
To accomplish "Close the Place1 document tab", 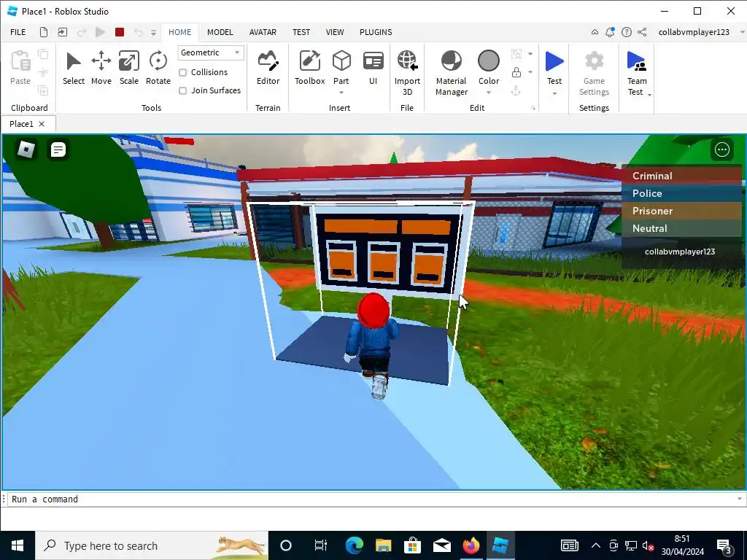I will pos(42,124).
